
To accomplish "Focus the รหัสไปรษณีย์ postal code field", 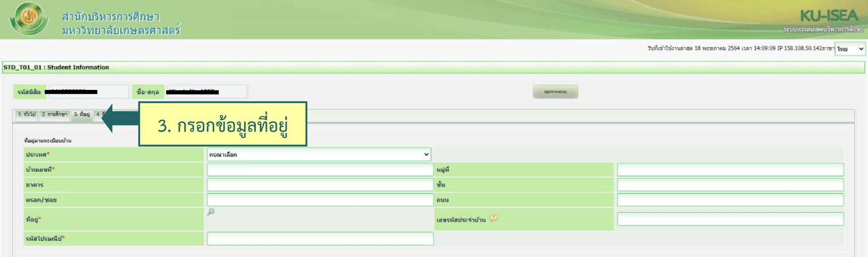I will 320,239.
